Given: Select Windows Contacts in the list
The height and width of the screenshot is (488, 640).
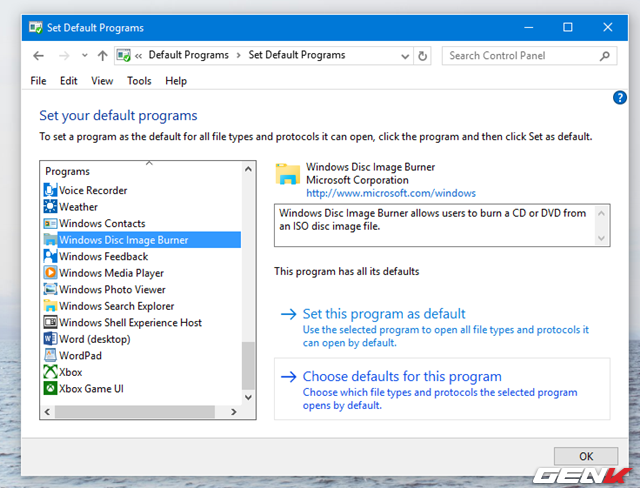Looking at the screenshot, I should click(x=102, y=223).
